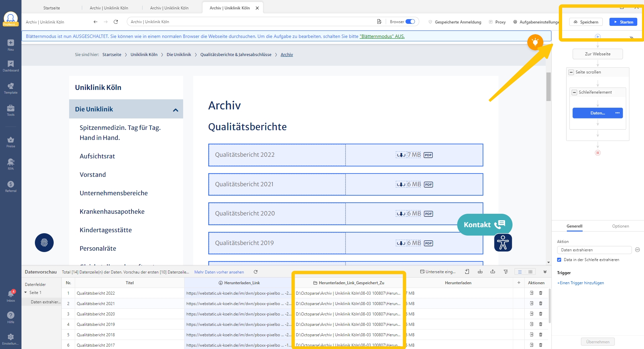Click the API icon next to the Aktion field
The image size is (644, 349).
tap(638, 250)
